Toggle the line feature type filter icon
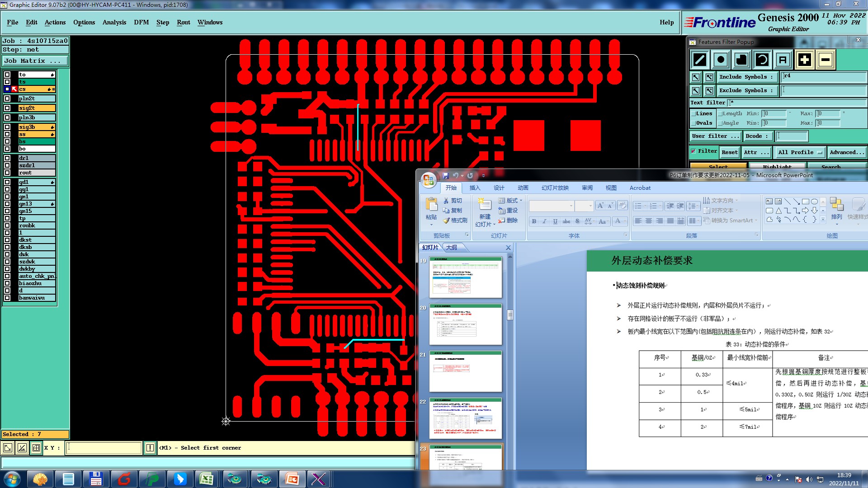The width and height of the screenshot is (868, 488). [x=700, y=60]
